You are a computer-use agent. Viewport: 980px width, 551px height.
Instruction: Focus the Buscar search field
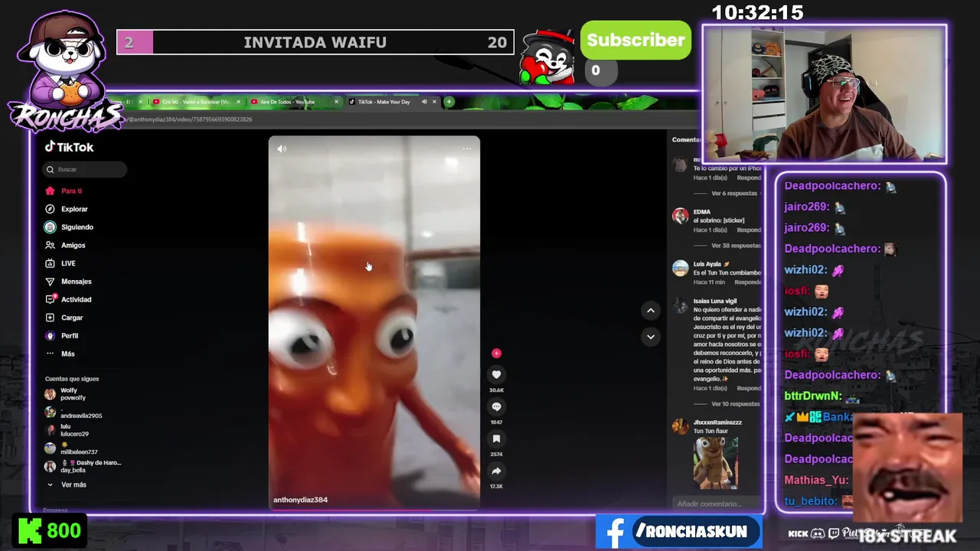click(85, 169)
